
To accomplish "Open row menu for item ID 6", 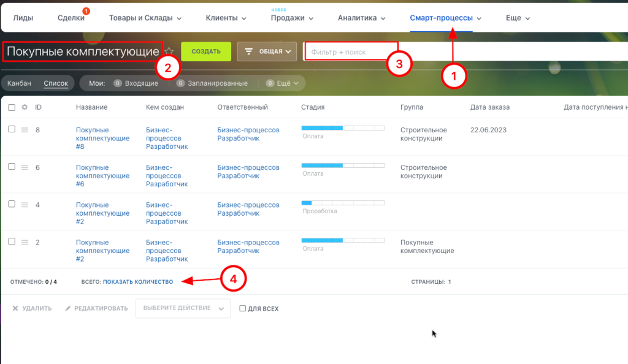I will [x=25, y=167].
